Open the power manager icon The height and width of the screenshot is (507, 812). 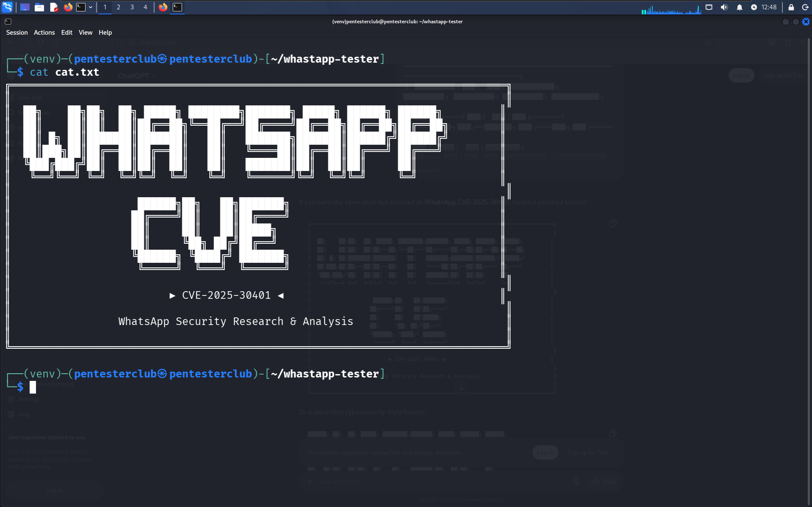(754, 7)
